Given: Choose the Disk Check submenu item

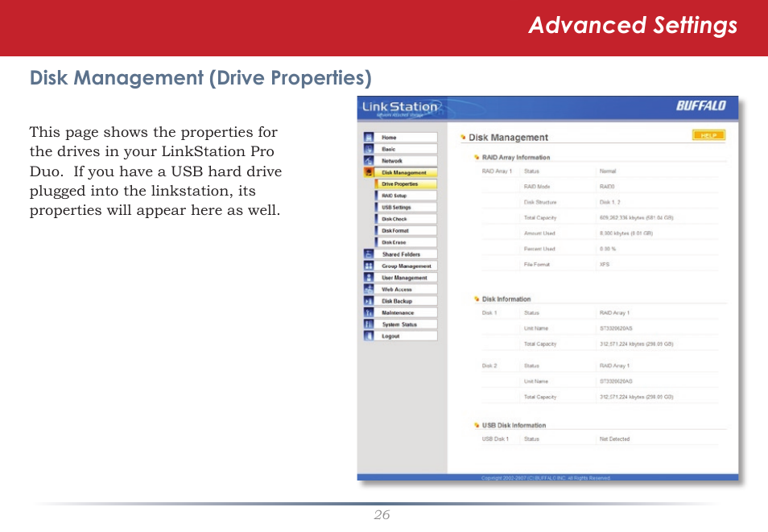Looking at the screenshot, I should [x=406, y=220].
